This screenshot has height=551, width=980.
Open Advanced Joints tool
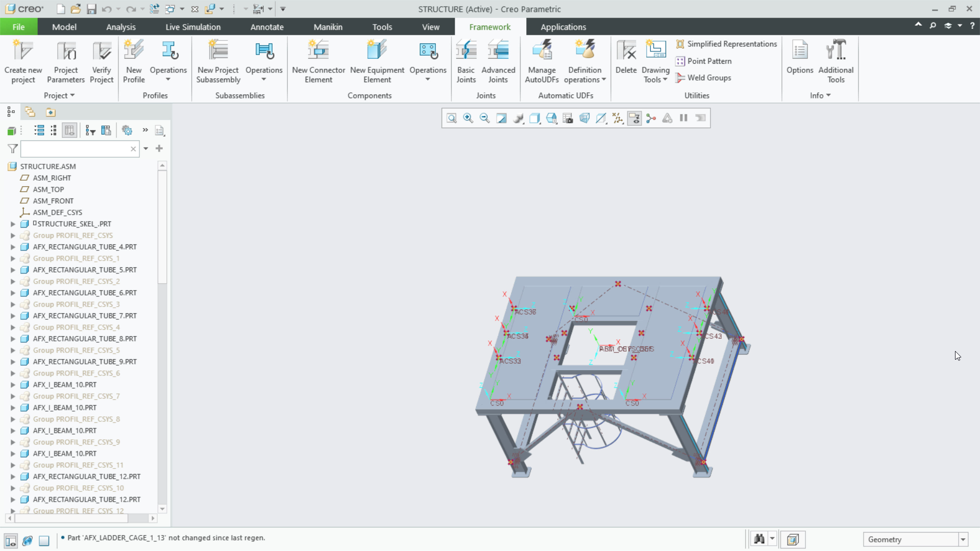[x=498, y=62]
